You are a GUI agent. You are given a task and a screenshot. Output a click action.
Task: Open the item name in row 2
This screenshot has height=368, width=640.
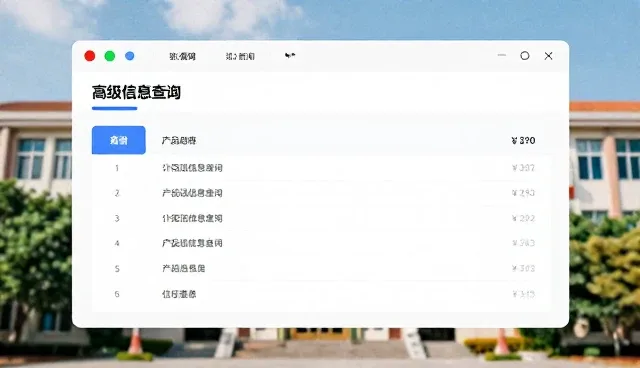pyautogui.click(x=192, y=193)
